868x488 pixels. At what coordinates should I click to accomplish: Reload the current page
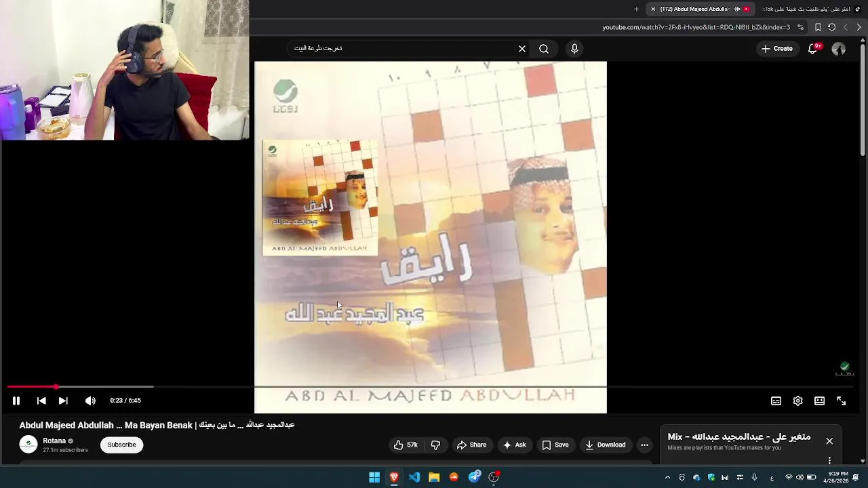coord(831,27)
